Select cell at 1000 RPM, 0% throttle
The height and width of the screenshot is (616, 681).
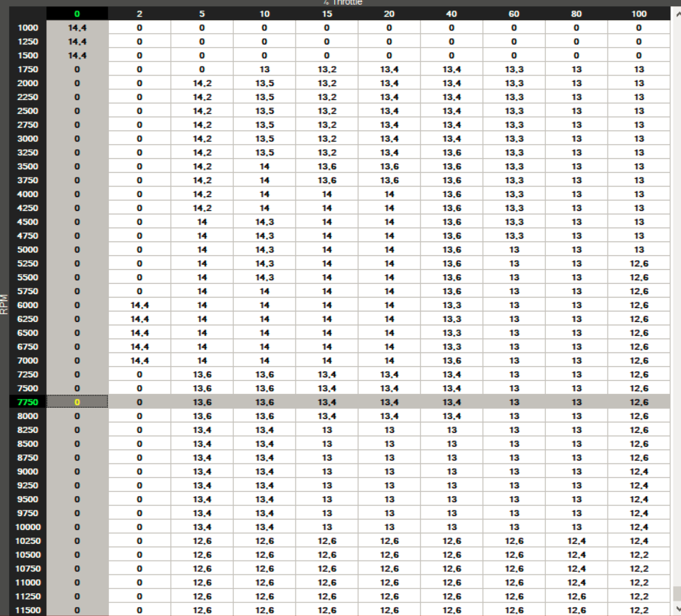coord(77,28)
